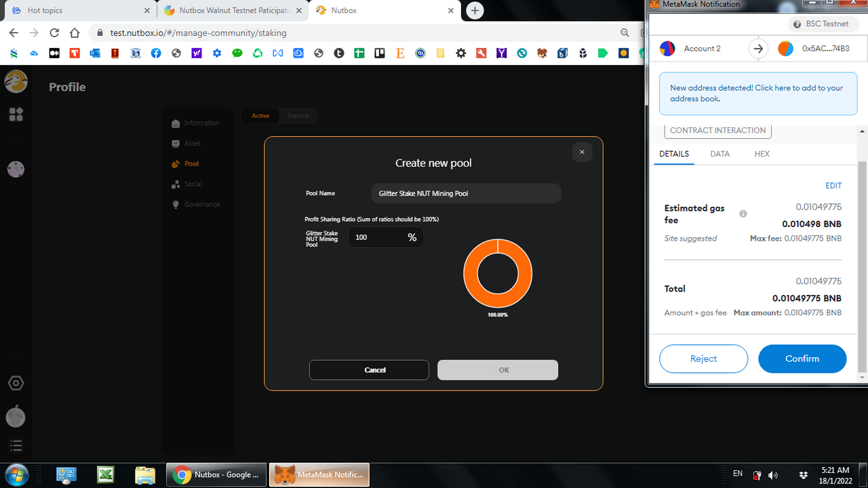The height and width of the screenshot is (488, 868).
Task: Select the active Nutbox browser tab
Action: [383, 11]
